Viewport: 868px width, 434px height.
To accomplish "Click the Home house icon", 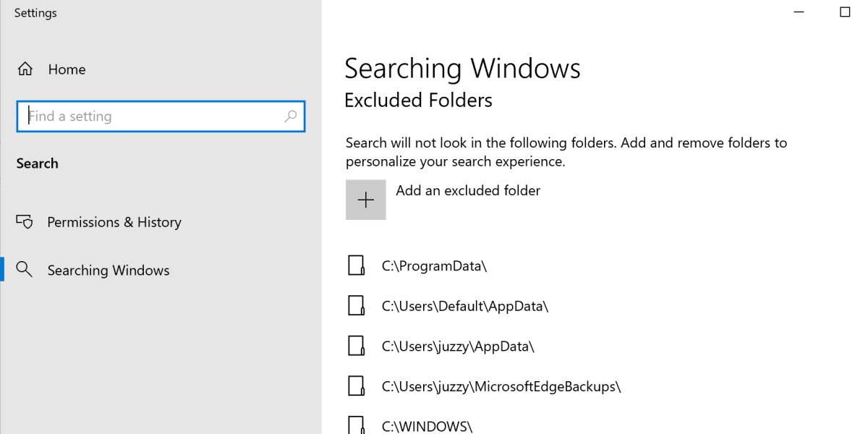I will 25,69.
